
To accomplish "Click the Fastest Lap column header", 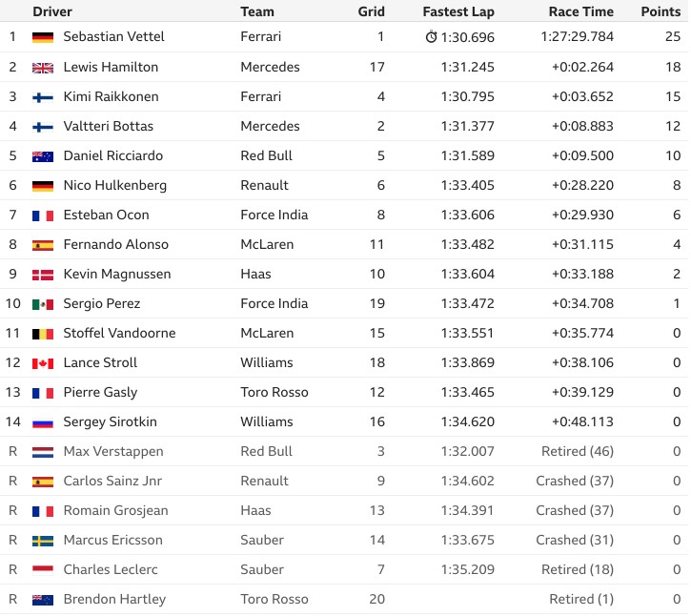I will coord(458,11).
